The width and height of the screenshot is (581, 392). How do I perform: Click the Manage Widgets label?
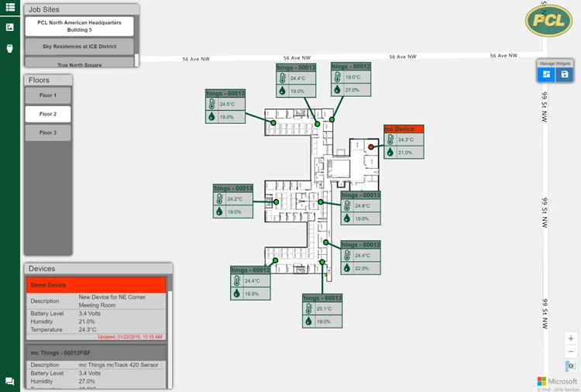click(x=555, y=64)
